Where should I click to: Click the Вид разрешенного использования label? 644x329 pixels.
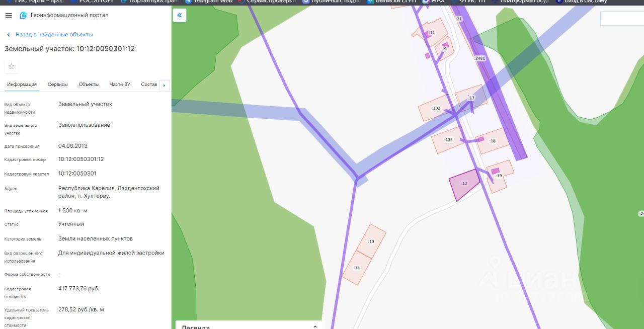click(x=23, y=257)
